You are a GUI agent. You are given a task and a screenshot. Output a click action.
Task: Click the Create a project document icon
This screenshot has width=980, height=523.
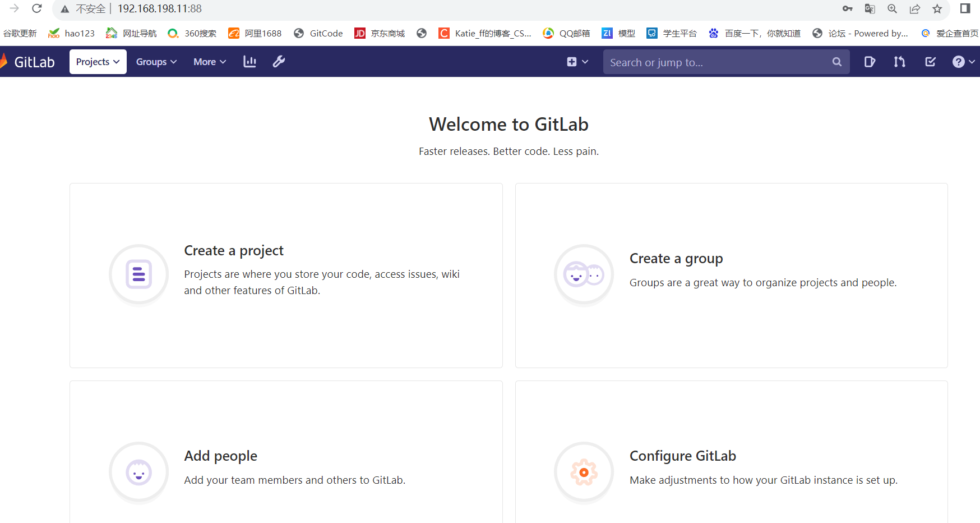pyautogui.click(x=138, y=274)
